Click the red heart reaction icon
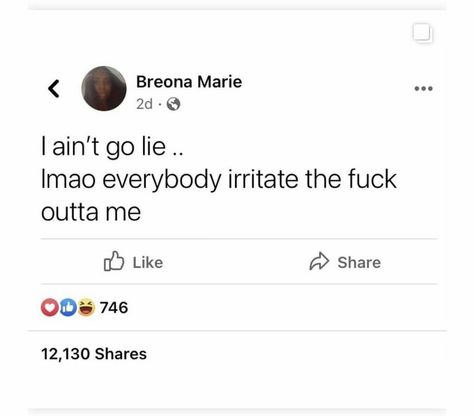This screenshot has width=474, height=416. 49,307
